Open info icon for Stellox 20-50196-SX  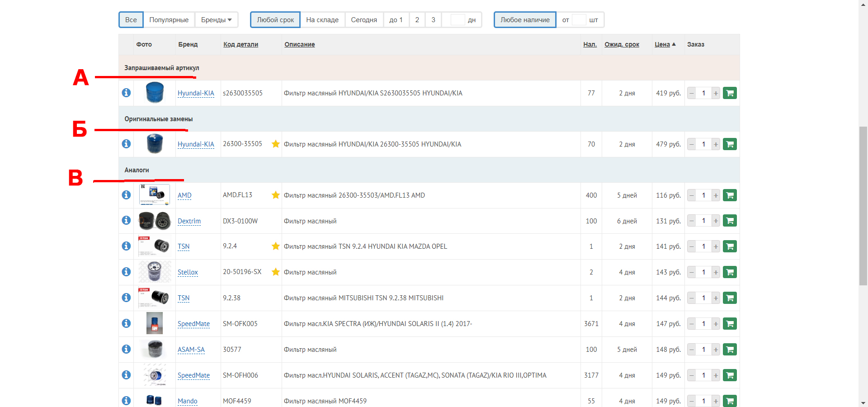tap(126, 272)
